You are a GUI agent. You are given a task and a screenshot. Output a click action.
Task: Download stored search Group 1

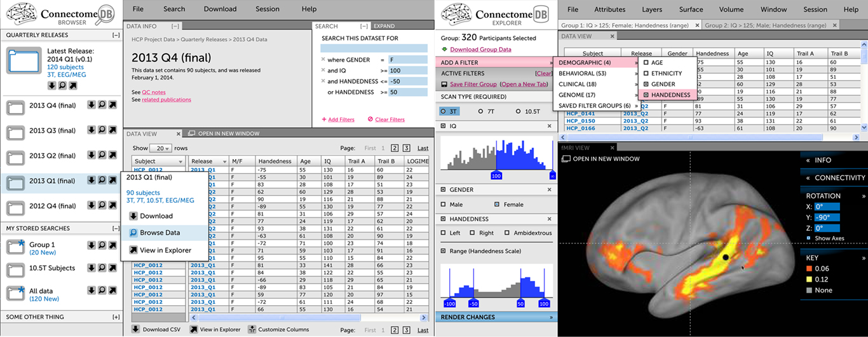(x=92, y=245)
